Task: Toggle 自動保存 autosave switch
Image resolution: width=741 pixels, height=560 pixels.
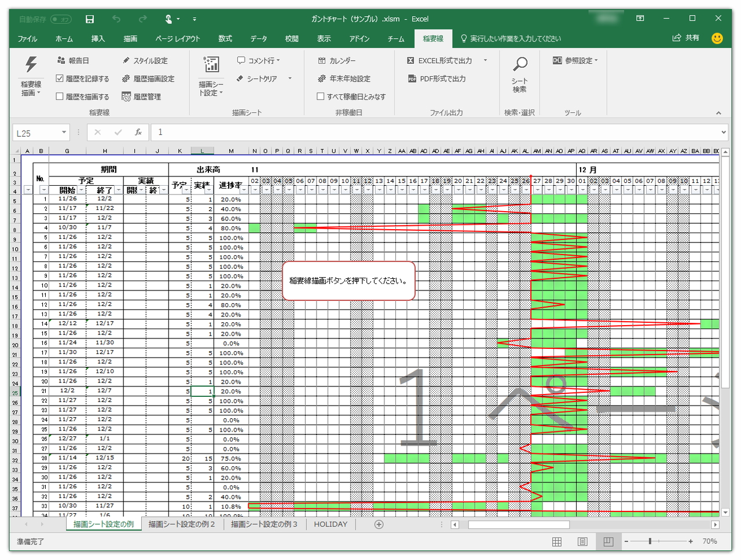Action: tap(61, 19)
